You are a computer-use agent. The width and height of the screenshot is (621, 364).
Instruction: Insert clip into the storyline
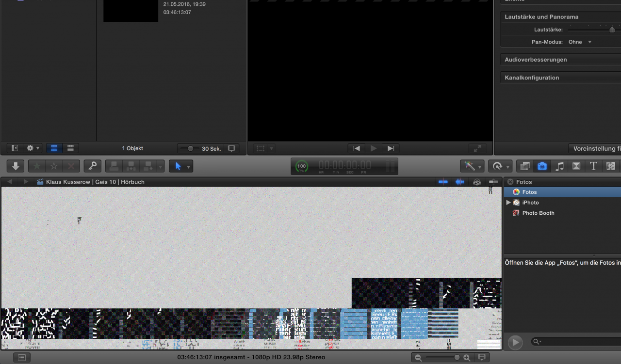point(131,166)
